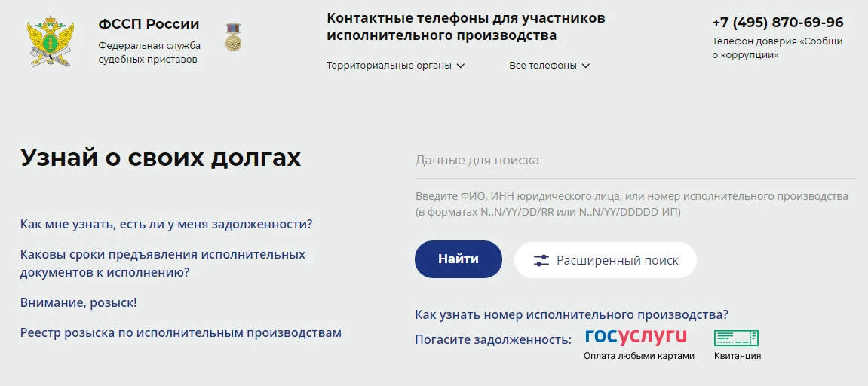Expand the Все телефоны dropdown
The height and width of the screenshot is (386, 868).
[x=549, y=66]
